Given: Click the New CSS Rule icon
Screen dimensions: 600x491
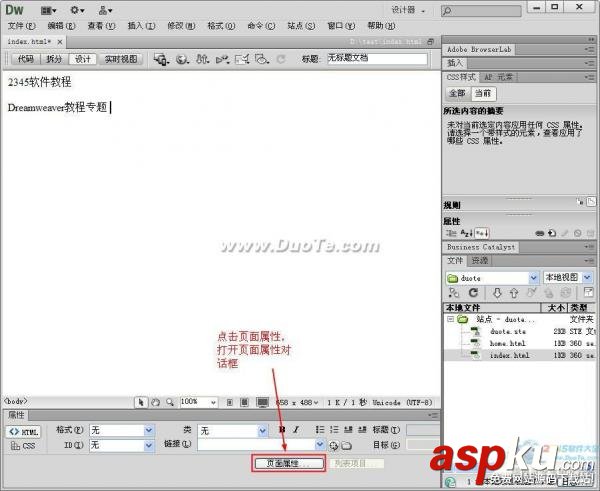Looking at the screenshot, I should tap(551, 233).
